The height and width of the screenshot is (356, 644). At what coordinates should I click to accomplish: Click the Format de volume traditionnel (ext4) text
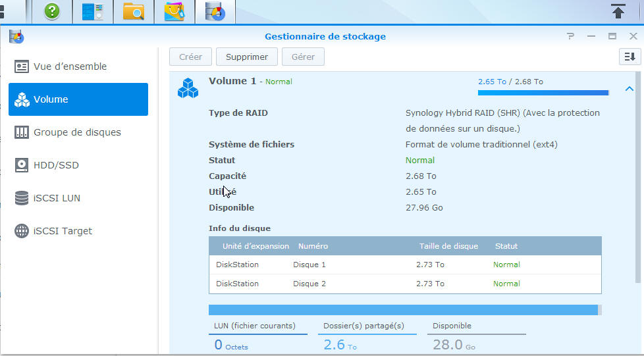click(x=481, y=145)
